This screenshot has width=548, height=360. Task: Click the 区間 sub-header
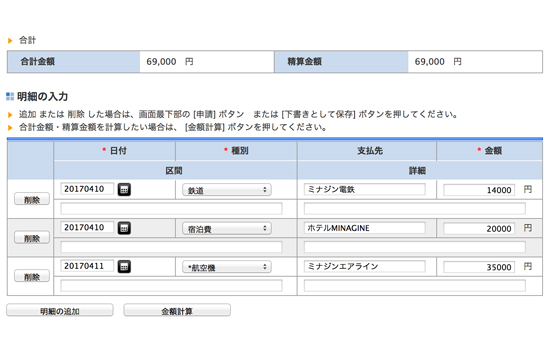click(175, 171)
